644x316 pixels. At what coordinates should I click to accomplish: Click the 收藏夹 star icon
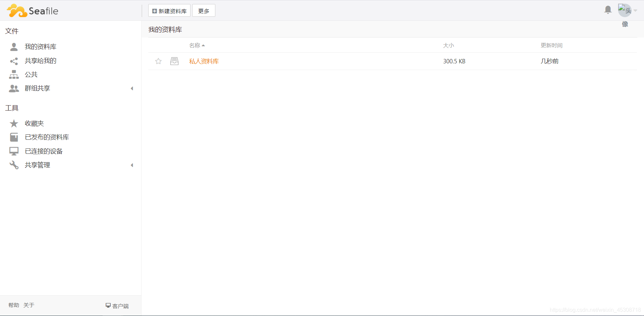(14, 124)
